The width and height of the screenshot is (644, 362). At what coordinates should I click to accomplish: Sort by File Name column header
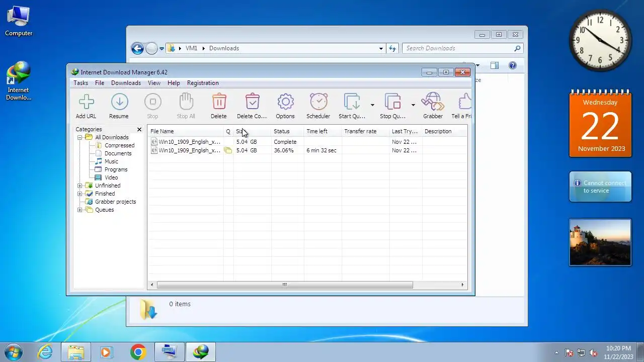point(186,131)
